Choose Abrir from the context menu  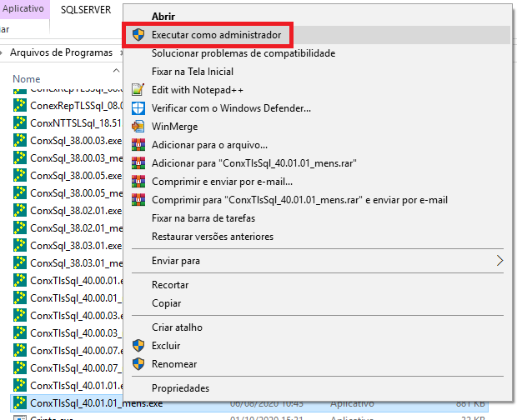tap(163, 16)
